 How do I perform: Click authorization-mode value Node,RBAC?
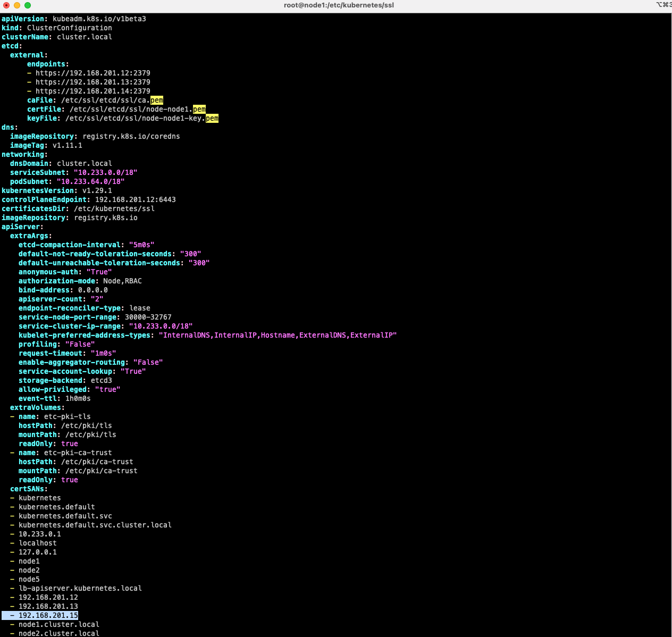(123, 281)
